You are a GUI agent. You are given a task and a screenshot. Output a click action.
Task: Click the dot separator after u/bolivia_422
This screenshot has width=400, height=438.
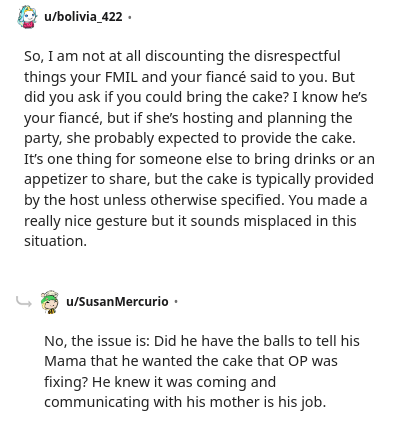(130, 17)
